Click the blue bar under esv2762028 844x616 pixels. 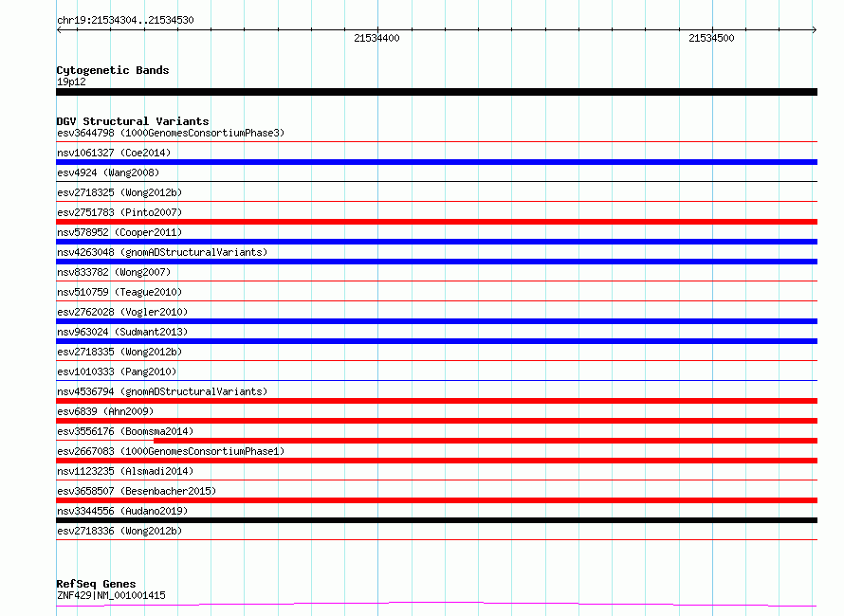[x=436, y=321]
